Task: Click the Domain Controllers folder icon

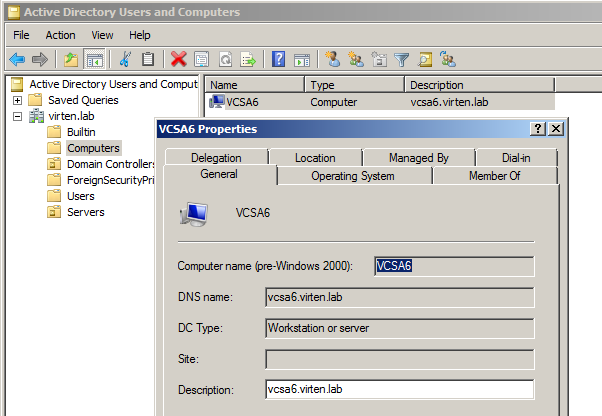Action: [x=54, y=164]
